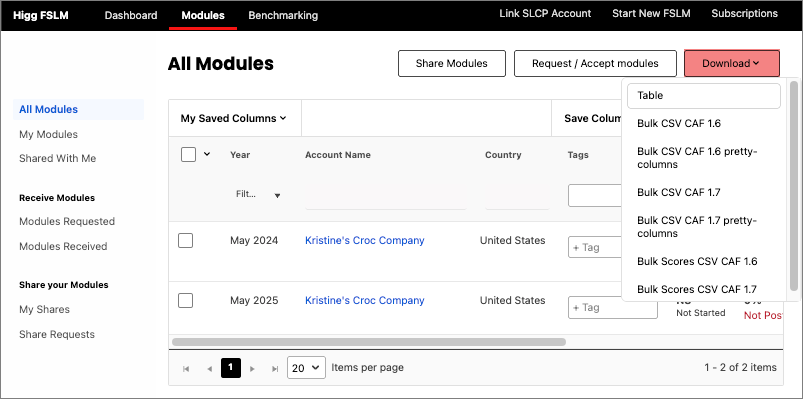Screen dimensions: 803x399
Task: Choose Table from Download menu
Action: click(704, 96)
